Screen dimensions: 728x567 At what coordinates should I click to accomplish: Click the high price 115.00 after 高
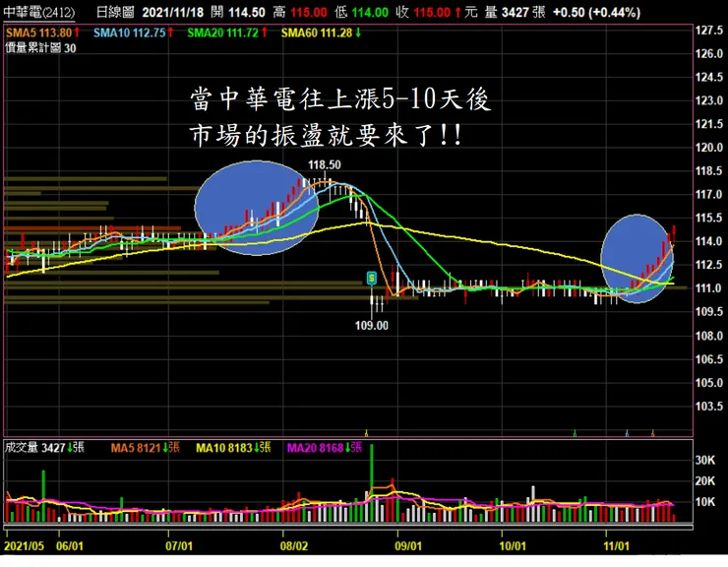click(x=309, y=12)
